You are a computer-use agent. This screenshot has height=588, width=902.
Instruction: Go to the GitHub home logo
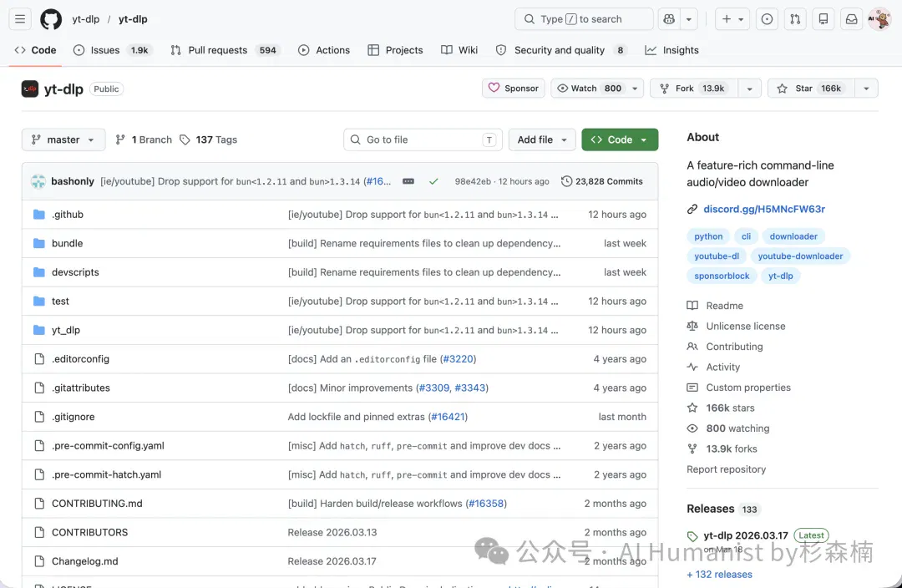point(51,19)
